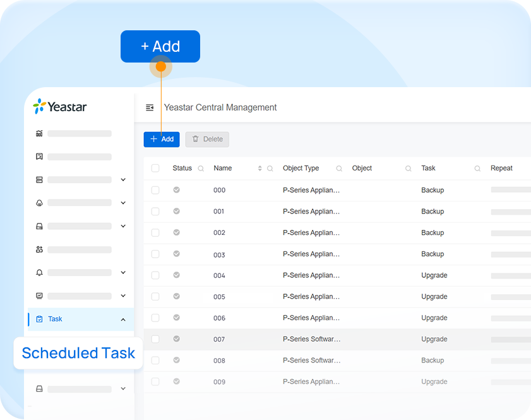Click the Scheduled Task label
The height and width of the screenshot is (420, 531).
point(78,353)
